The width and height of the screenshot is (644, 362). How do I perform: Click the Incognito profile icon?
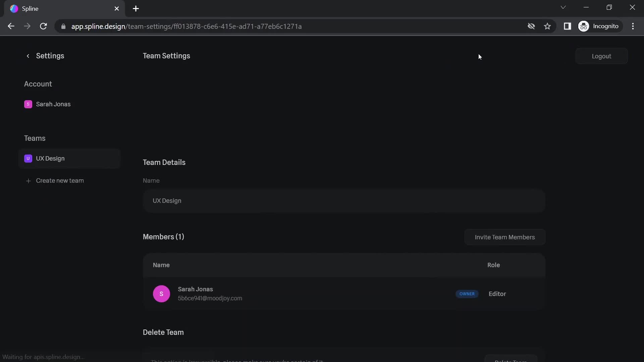pyautogui.click(x=583, y=26)
